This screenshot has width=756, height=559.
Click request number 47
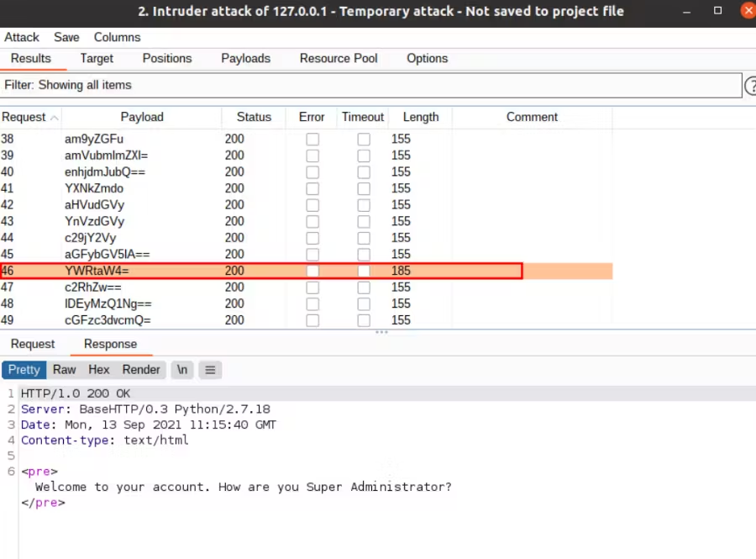[x=8, y=287]
